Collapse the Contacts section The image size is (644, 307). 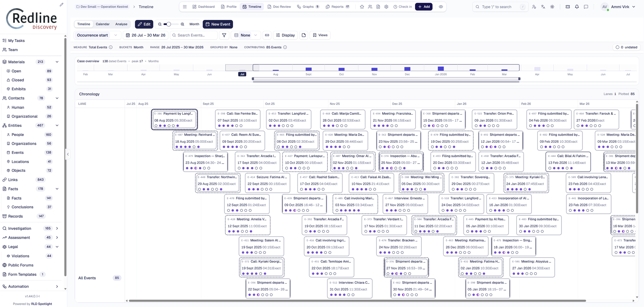click(x=57, y=98)
